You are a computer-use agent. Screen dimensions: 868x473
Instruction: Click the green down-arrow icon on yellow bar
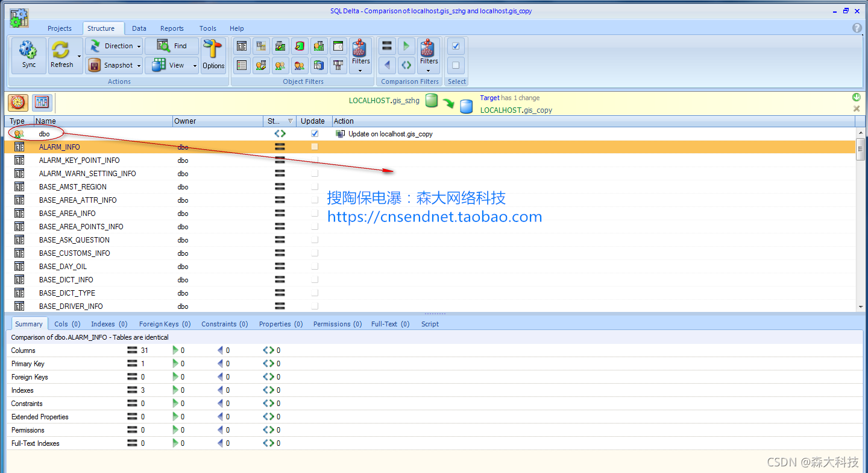857,98
